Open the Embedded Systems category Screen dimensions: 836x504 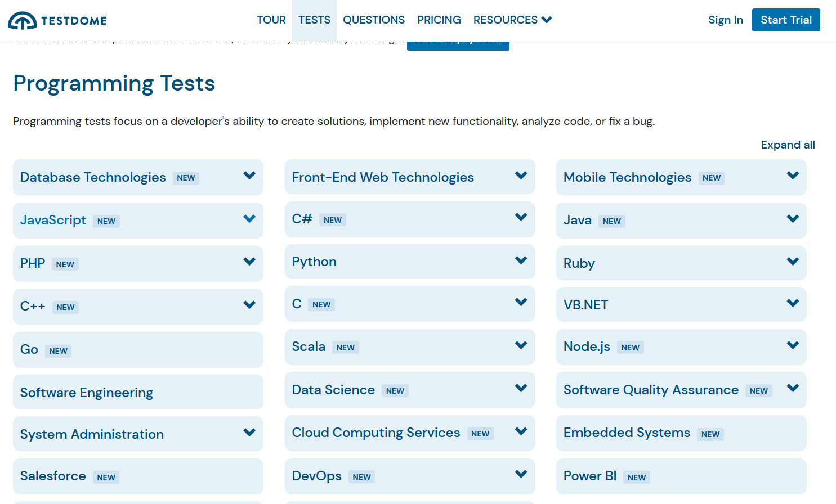click(681, 433)
